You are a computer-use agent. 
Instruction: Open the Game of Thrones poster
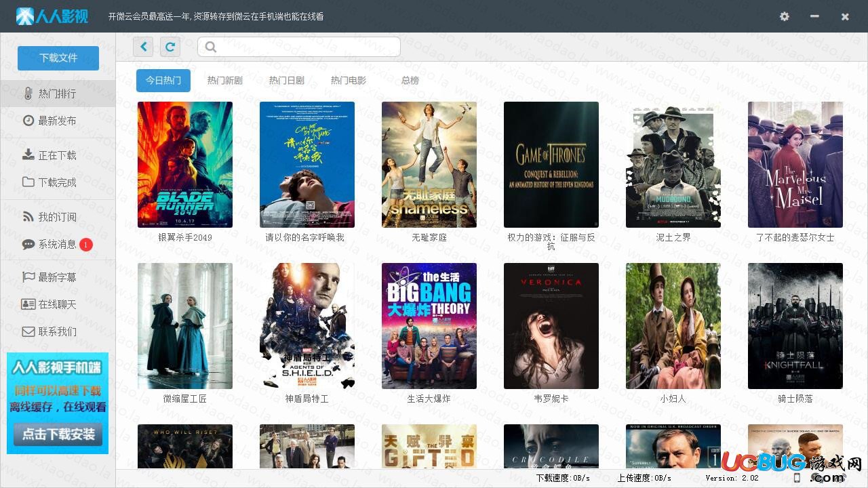click(x=551, y=165)
